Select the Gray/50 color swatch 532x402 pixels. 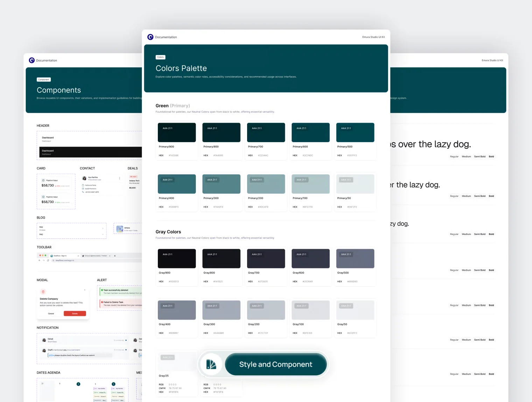click(355, 310)
